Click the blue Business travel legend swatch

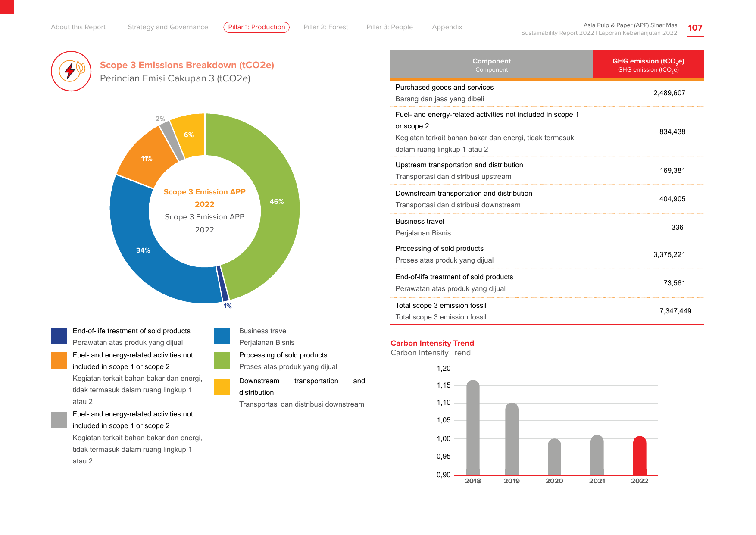pos(222,336)
